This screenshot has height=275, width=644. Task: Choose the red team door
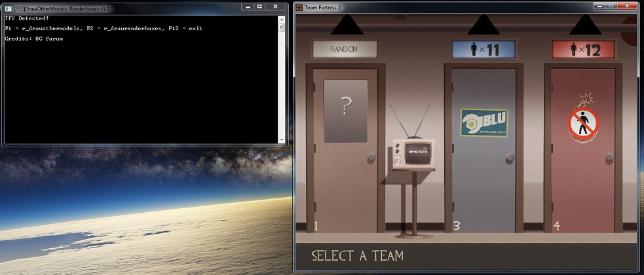coord(583,151)
